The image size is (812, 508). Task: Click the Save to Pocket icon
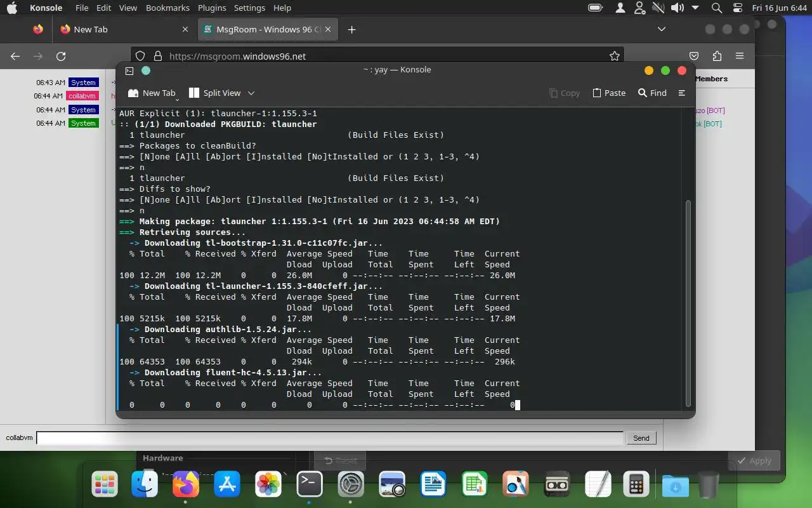click(x=694, y=56)
